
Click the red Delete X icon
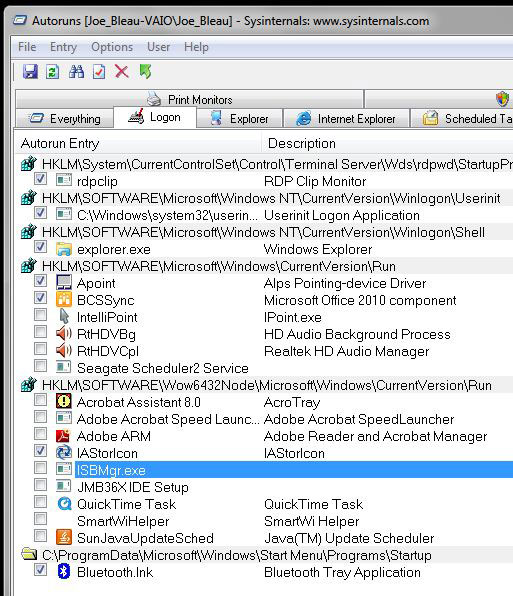(x=122, y=71)
